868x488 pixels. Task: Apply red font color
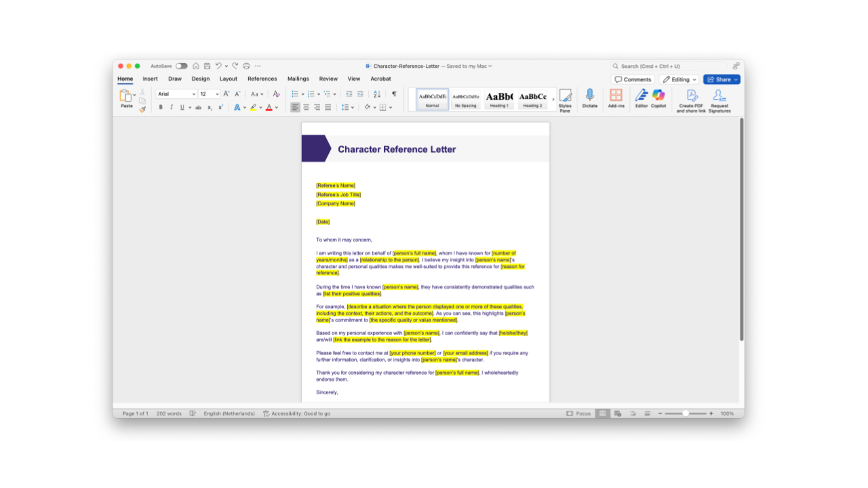point(269,107)
